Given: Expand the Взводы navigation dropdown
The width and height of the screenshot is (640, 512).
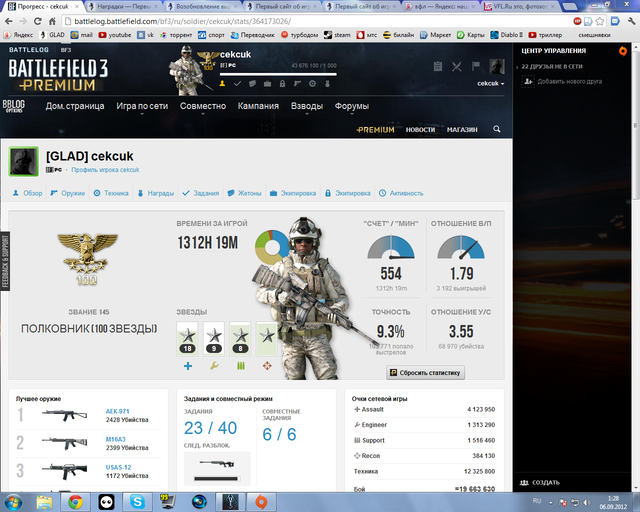Looking at the screenshot, I should point(310,106).
